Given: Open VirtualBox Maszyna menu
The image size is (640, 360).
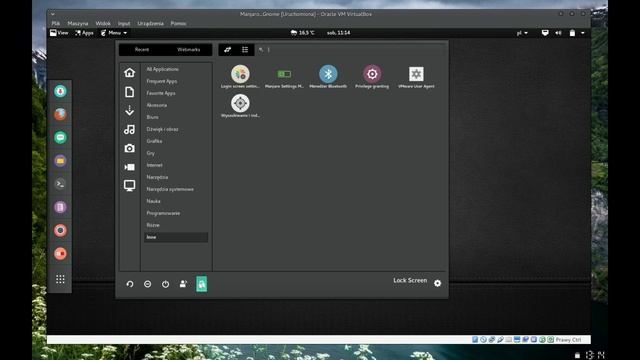Looking at the screenshot, I should point(78,23).
